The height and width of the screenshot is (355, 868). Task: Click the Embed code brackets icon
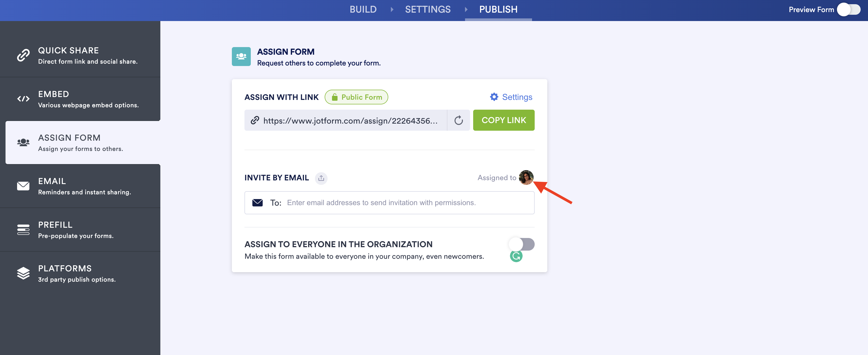point(23,99)
